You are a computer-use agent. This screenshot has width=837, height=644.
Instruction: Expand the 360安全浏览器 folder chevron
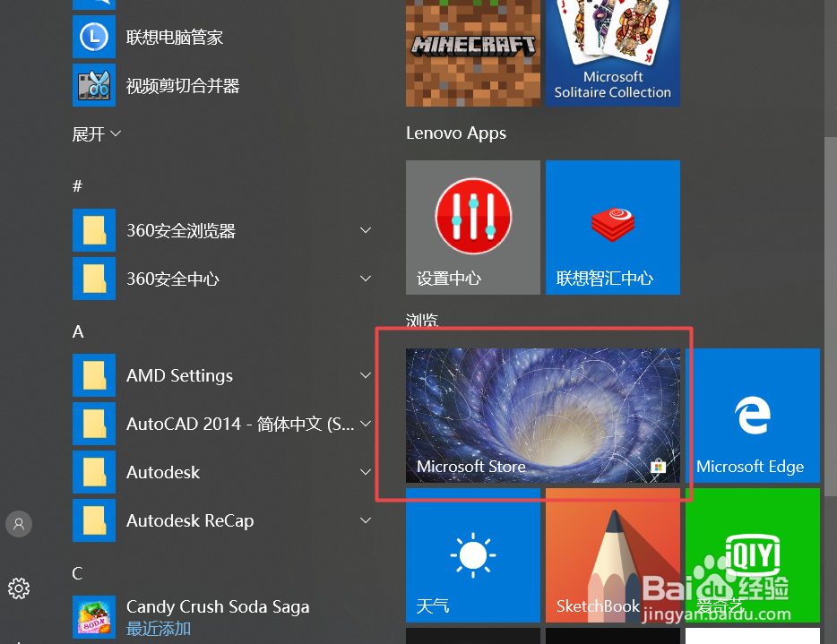click(x=366, y=230)
